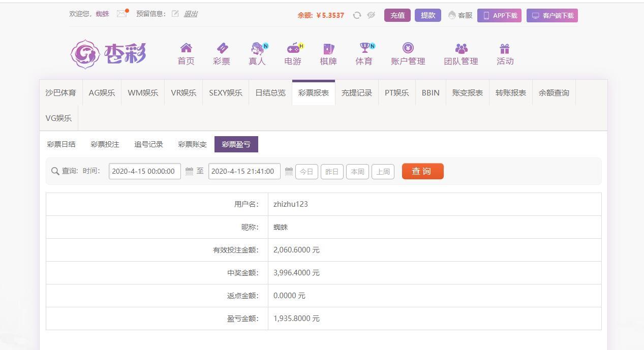Select the 彩票投注 sub-tab
Viewport: 644px width, 350px height.
tap(105, 144)
